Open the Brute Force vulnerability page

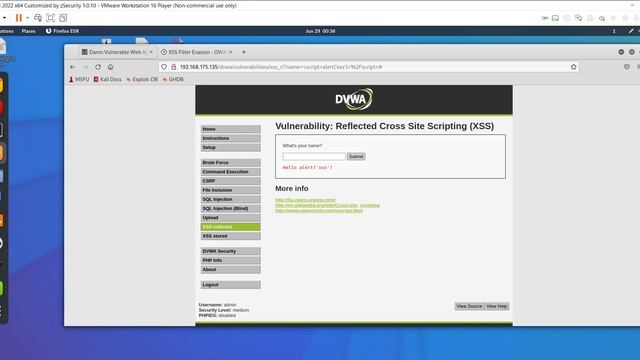click(x=231, y=162)
